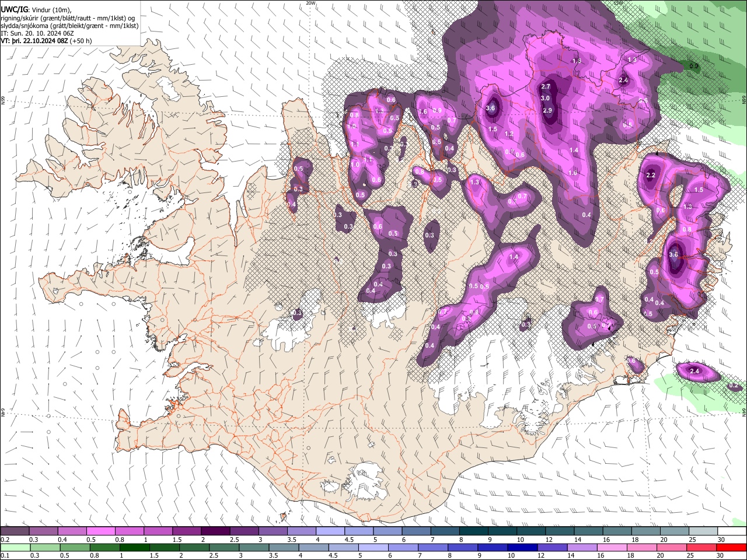The image size is (747, 560).
Task: Select the 'IT: Sun. 20. 10. 2024 06Z' line
Action: coord(37,33)
